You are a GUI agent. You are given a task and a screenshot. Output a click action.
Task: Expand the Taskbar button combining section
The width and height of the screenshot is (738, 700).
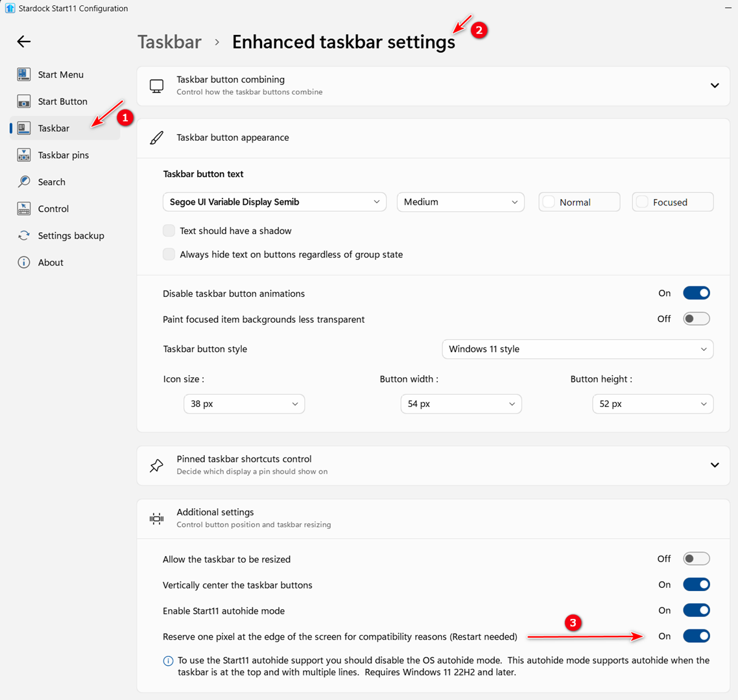[715, 86]
